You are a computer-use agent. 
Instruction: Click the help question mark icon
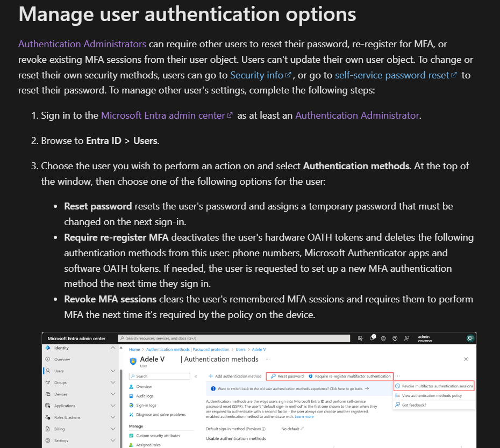tap(395, 338)
